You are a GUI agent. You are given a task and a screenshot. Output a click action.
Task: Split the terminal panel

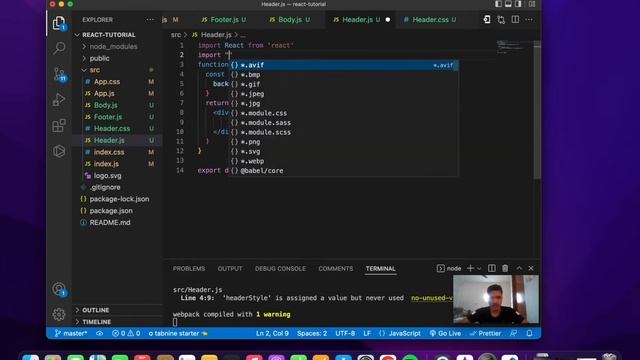491,268
